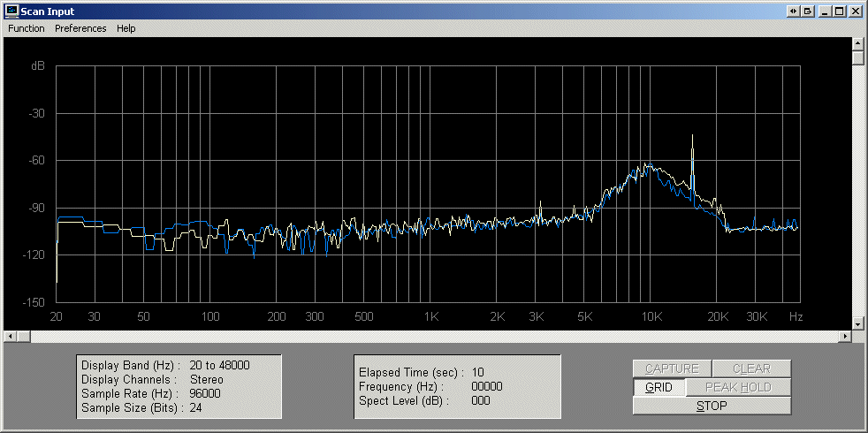The height and width of the screenshot is (433, 868).
Task: Open the Preferences menu
Action: point(80,28)
